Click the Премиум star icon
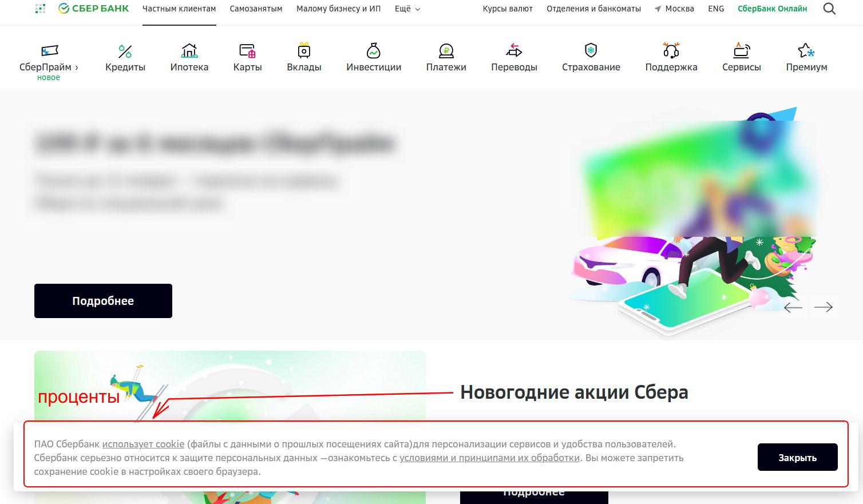863x504 pixels. 806,50
